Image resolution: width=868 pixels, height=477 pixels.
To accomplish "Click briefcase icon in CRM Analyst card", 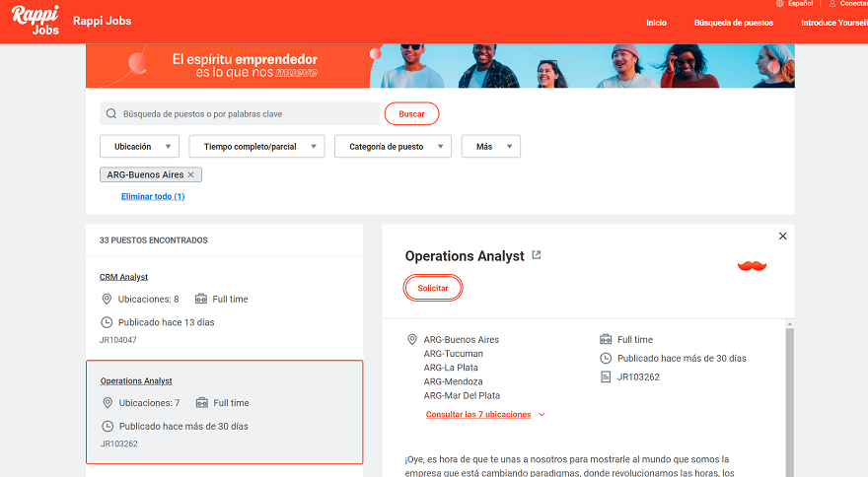I will [x=201, y=299].
